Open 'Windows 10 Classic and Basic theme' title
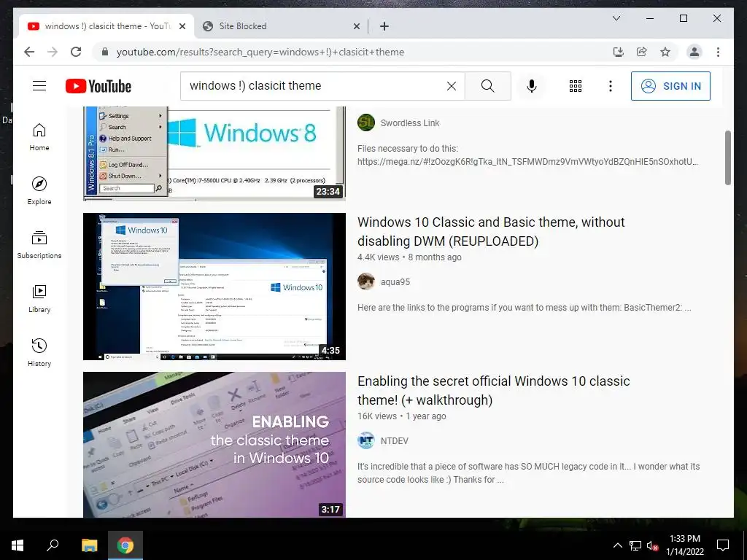Image resolution: width=747 pixels, height=560 pixels. [491, 231]
